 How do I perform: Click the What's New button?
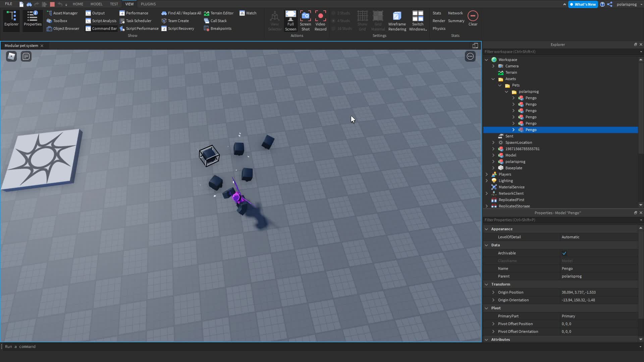(x=583, y=4)
